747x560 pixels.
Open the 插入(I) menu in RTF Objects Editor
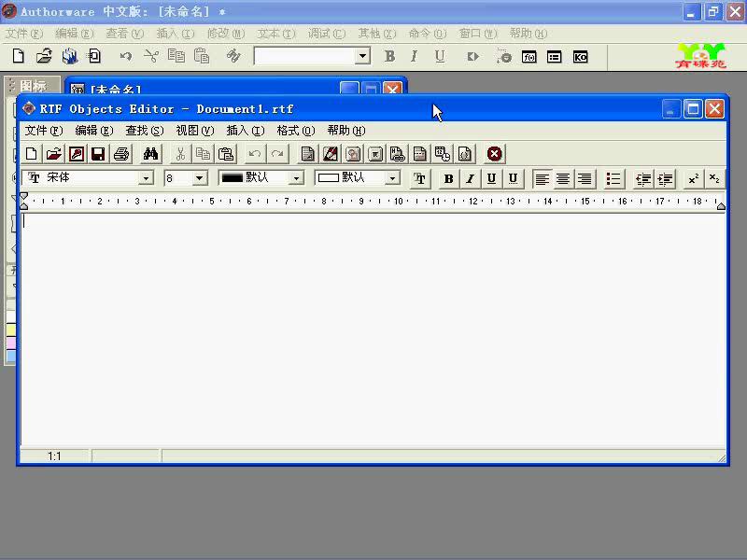coord(246,131)
